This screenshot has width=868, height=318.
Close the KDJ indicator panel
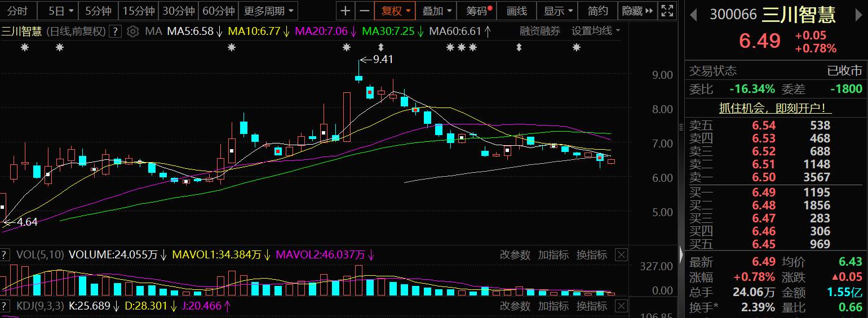click(621, 306)
